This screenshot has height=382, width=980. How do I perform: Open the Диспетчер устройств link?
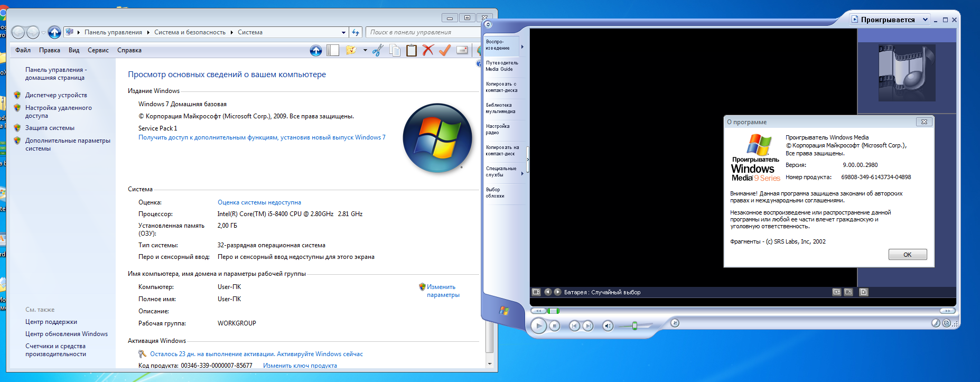point(56,95)
